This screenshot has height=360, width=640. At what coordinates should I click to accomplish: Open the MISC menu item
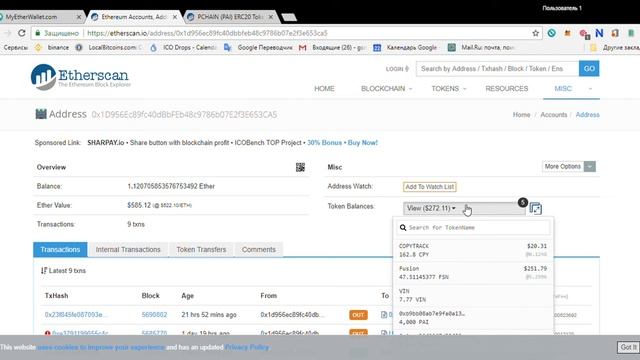563,89
